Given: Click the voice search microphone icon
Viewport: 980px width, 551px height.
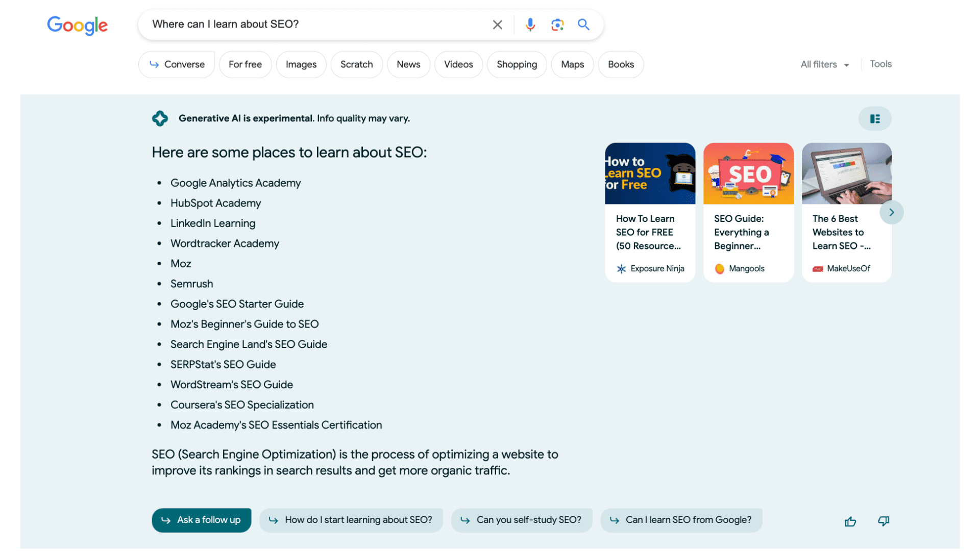Looking at the screenshot, I should pos(530,24).
